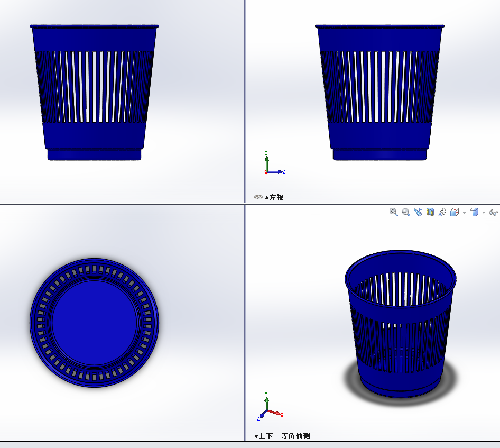Viewport: 500px width, 448px height.
Task: Click the *上下二等角轴测 view label
Action: 282,436
